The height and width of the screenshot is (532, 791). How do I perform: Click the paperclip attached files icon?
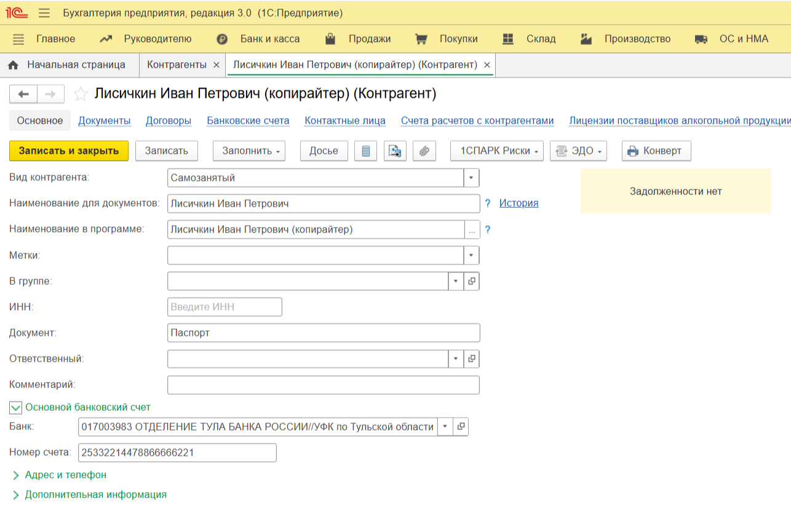tap(424, 151)
